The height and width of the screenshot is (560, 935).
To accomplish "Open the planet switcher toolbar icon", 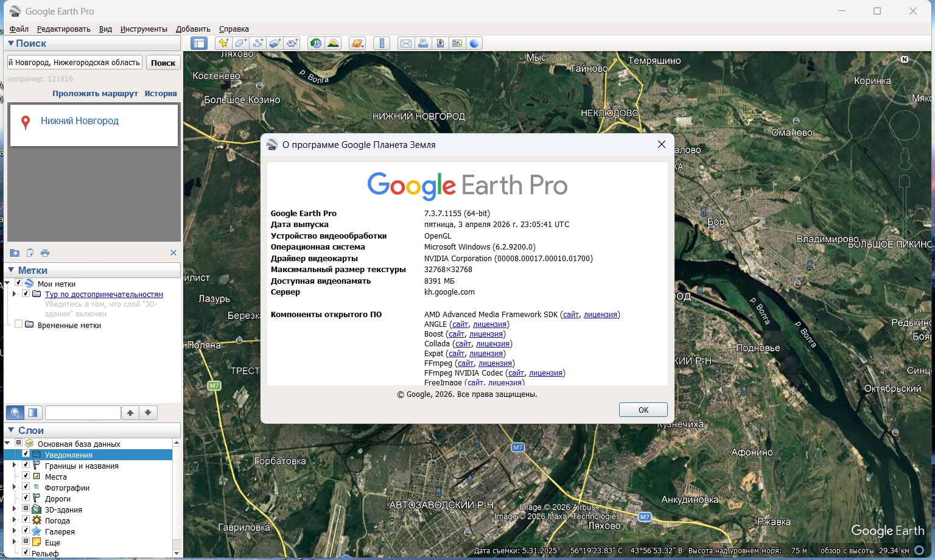I will [x=357, y=43].
